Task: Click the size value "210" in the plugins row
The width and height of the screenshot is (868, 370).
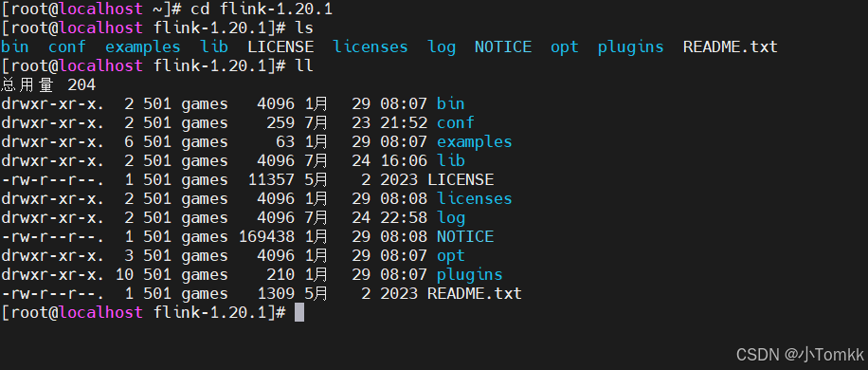Action: [x=280, y=275]
